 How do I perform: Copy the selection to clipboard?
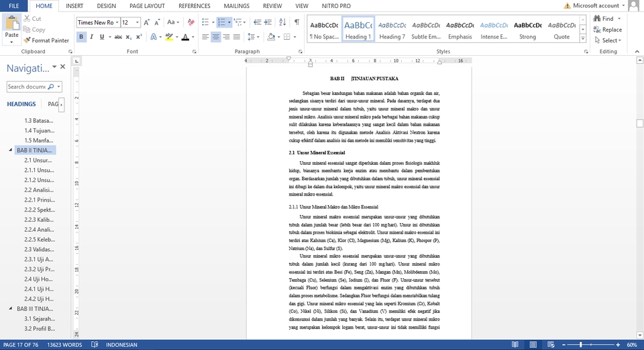tap(34, 30)
